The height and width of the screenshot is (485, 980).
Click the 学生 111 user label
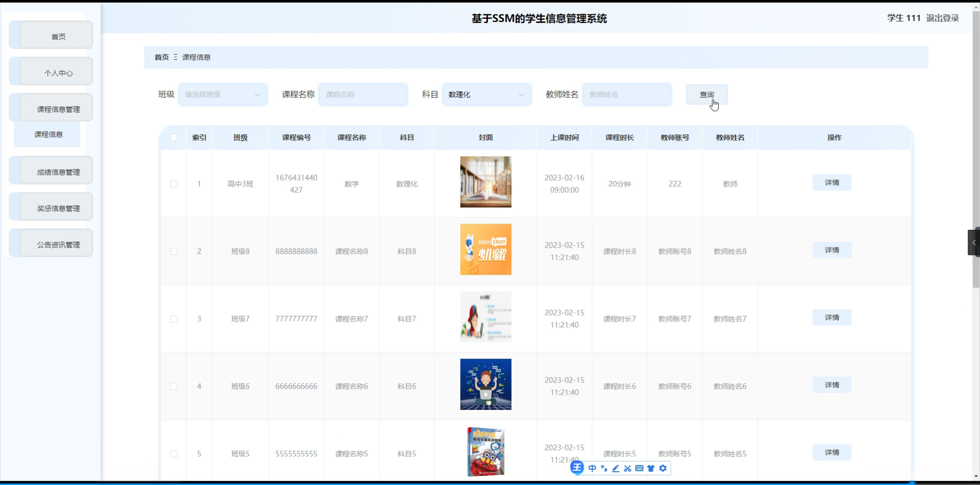(x=903, y=18)
